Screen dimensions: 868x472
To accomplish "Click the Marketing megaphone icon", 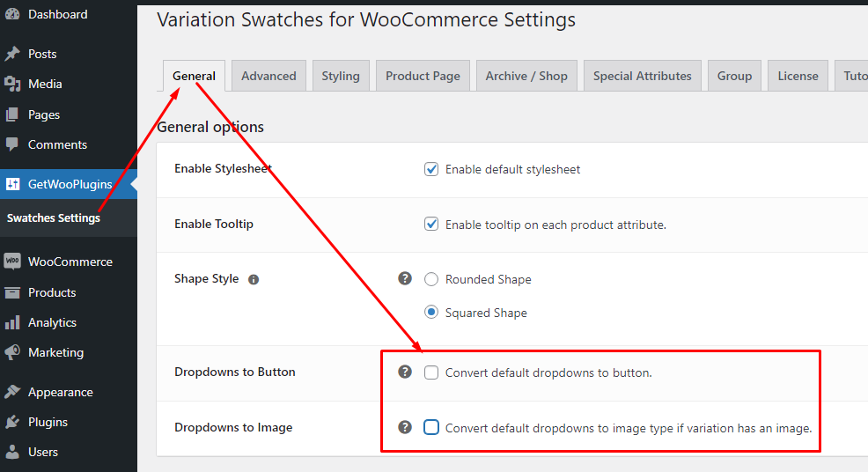I will click(x=12, y=352).
